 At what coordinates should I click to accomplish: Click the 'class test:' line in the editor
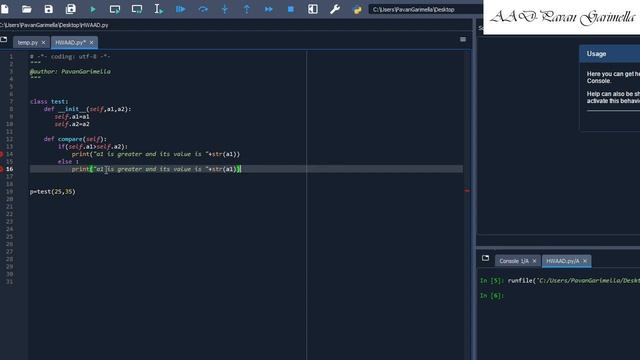pyautogui.click(x=49, y=102)
